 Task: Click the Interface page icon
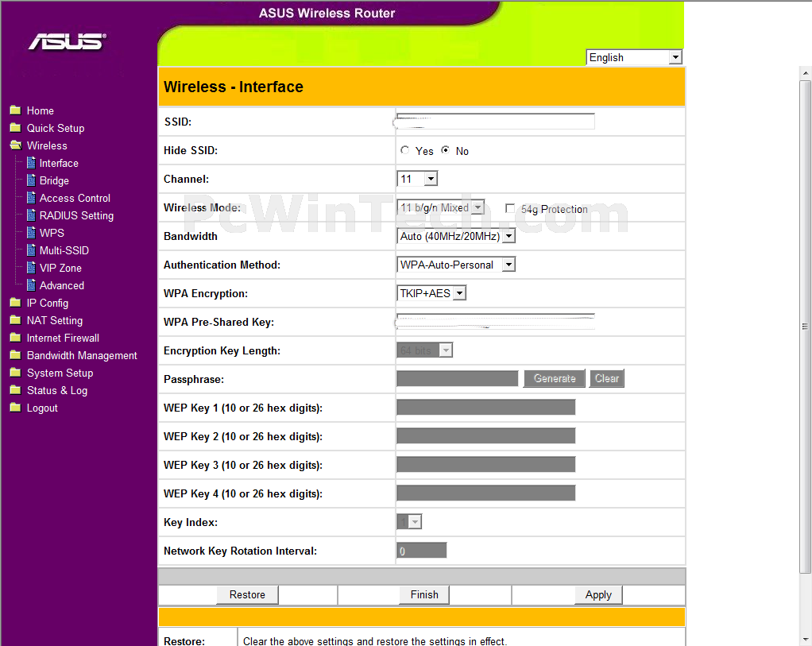31,163
